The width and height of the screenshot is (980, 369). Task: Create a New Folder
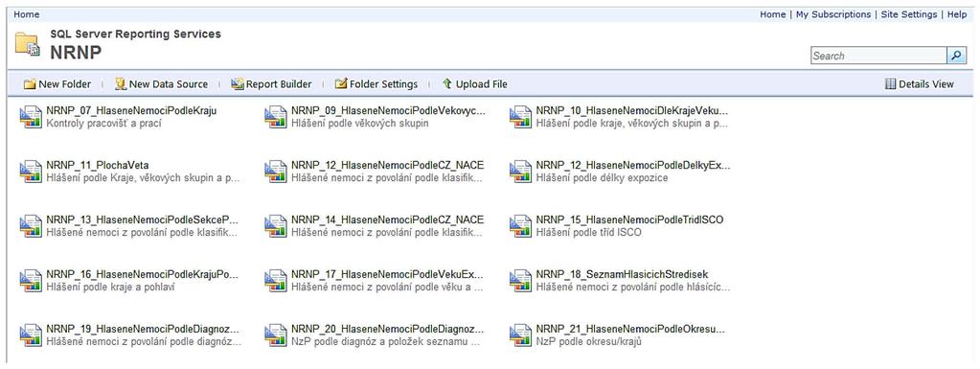coord(57,83)
